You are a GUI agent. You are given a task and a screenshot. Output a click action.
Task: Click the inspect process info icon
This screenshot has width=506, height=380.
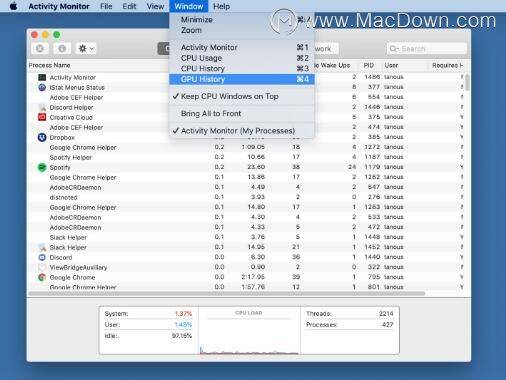(x=62, y=49)
